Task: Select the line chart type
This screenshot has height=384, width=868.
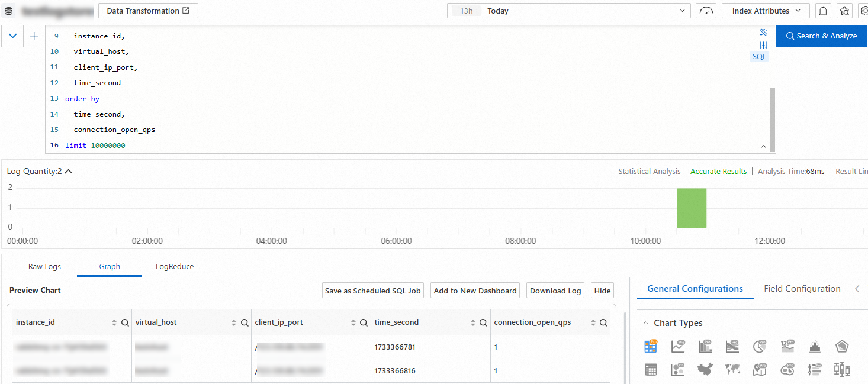Action: [678, 346]
